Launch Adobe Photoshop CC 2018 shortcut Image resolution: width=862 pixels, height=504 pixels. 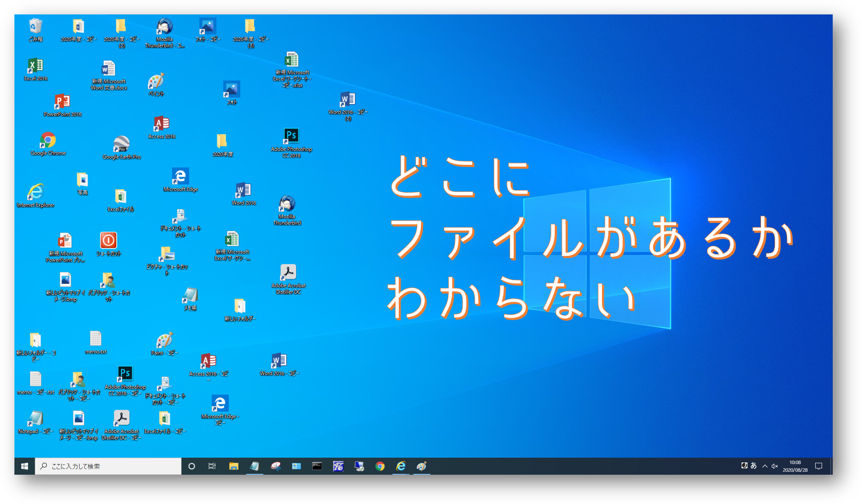click(x=291, y=143)
